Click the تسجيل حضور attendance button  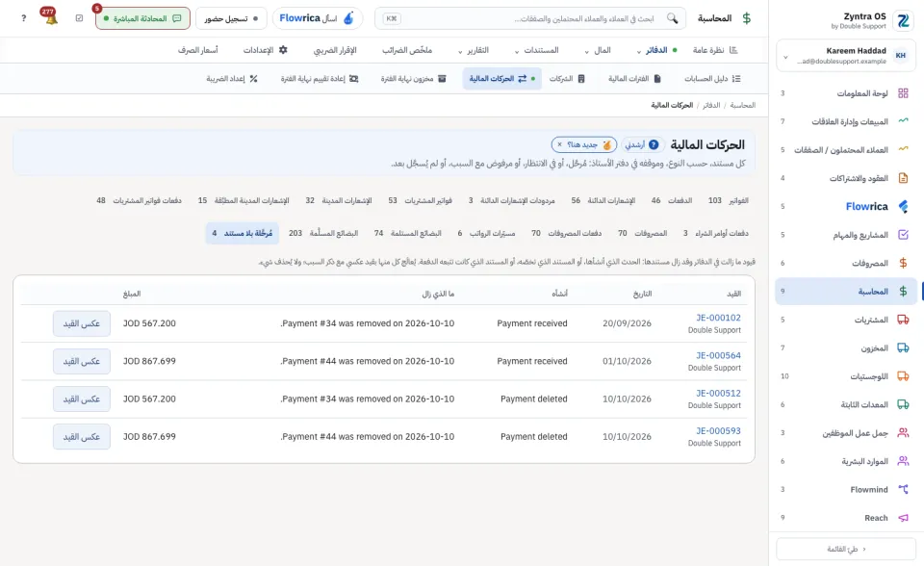tap(231, 18)
